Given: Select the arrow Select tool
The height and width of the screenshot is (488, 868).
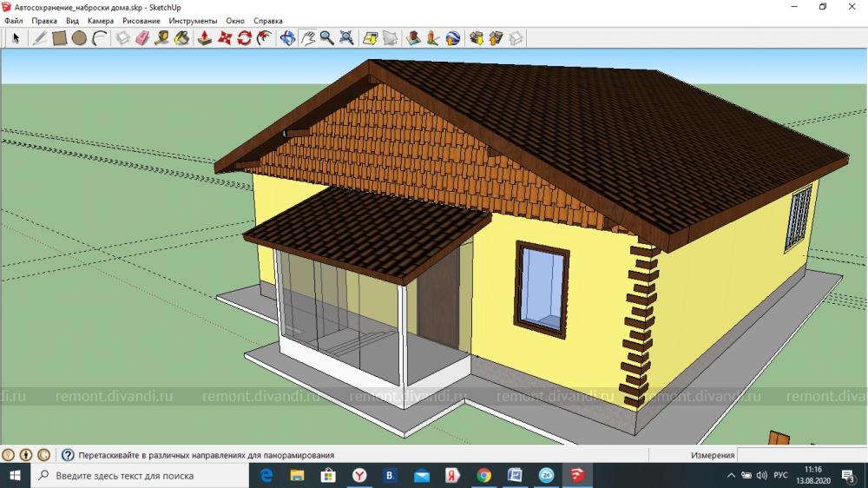Looking at the screenshot, I should click(x=16, y=38).
